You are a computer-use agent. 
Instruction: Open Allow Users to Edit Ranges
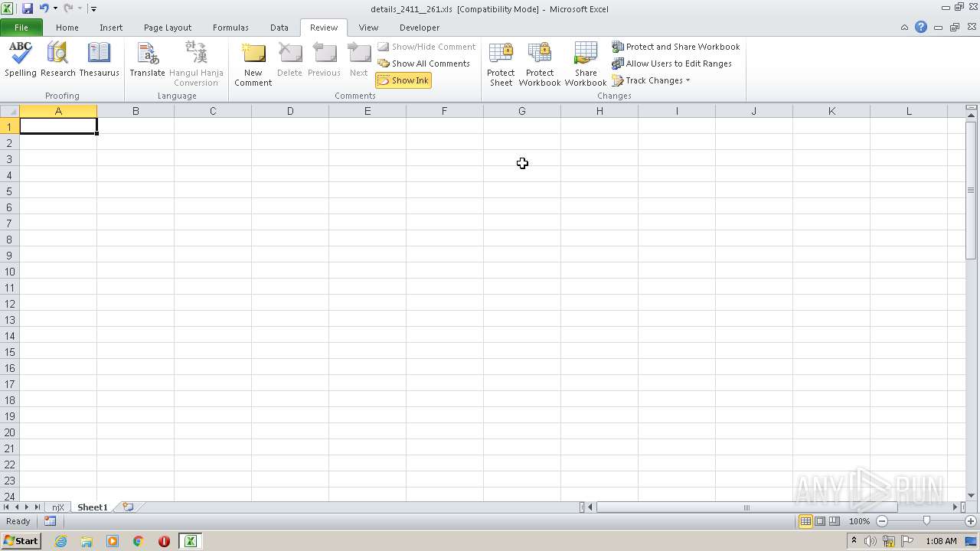point(671,64)
